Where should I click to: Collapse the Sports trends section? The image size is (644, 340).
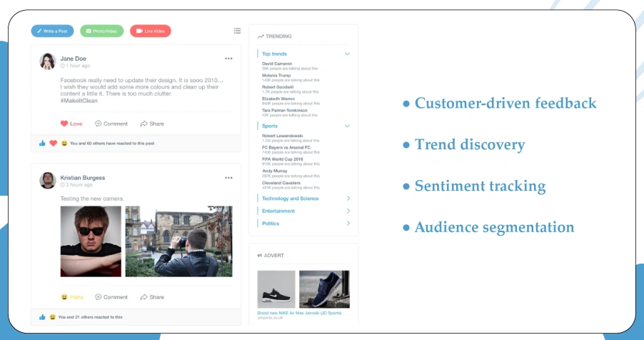pos(347,126)
